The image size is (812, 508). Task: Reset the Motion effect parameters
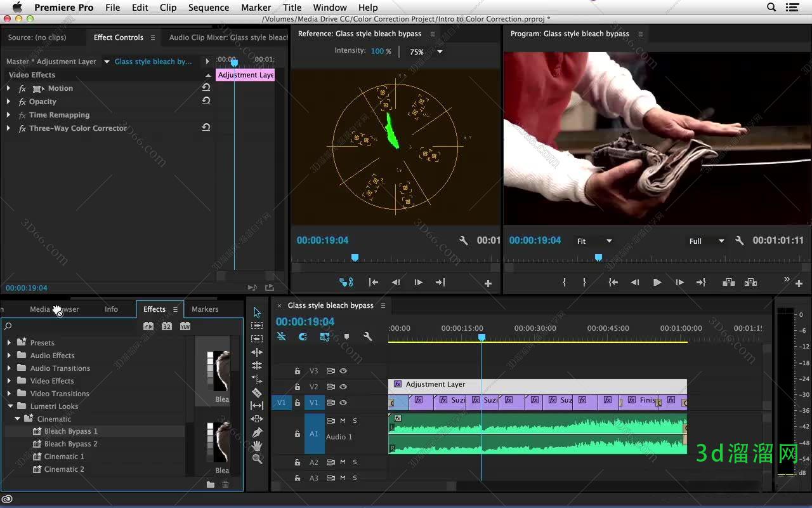(x=206, y=88)
